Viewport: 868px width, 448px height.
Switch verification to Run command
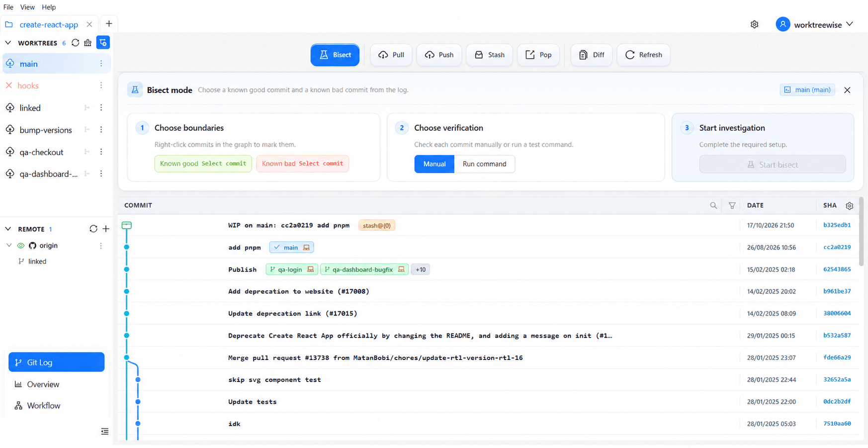click(x=484, y=164)
